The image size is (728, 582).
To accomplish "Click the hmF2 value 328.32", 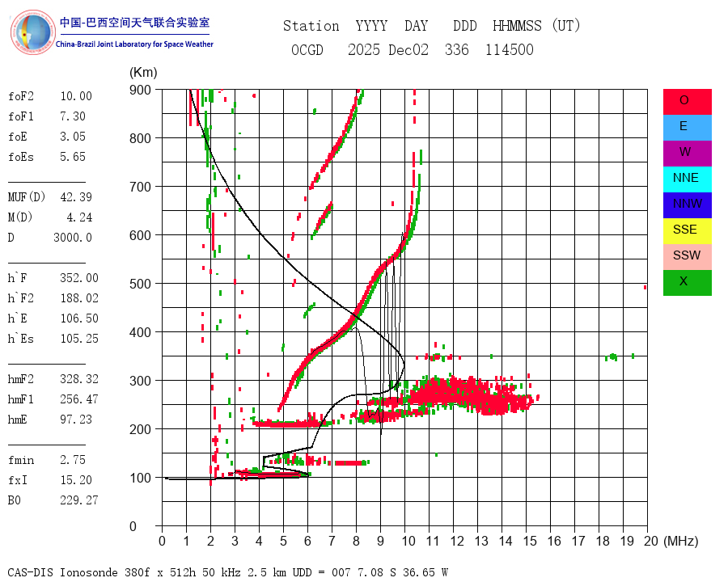I will pos(79,379).
